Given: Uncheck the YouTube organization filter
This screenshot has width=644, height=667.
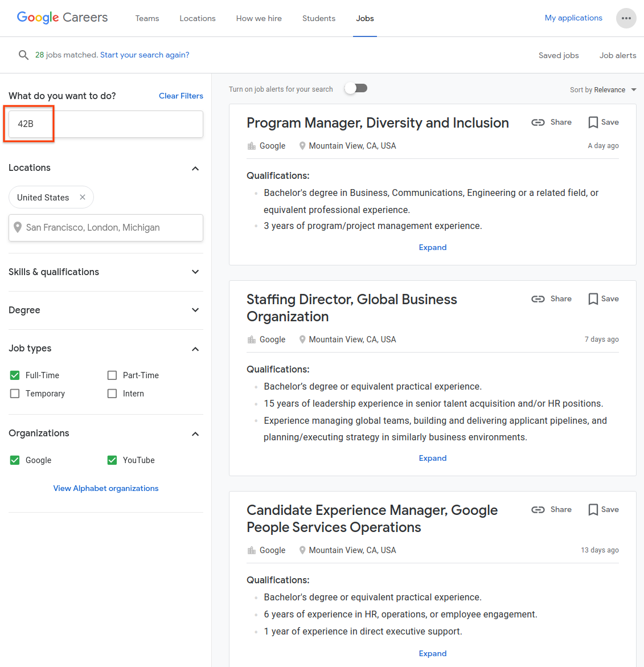Looking at the screenshot, I should [x=112, y=460].
